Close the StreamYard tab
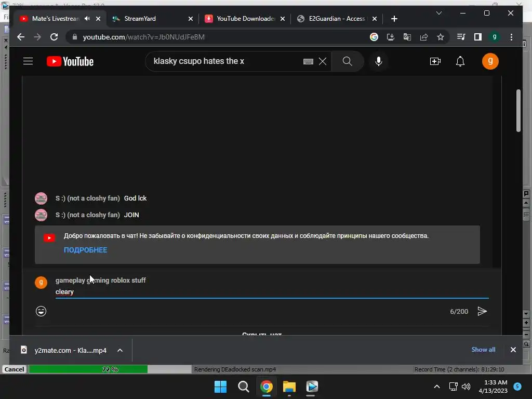The width and height of the screenshot is (532, 399). (191, 19)
